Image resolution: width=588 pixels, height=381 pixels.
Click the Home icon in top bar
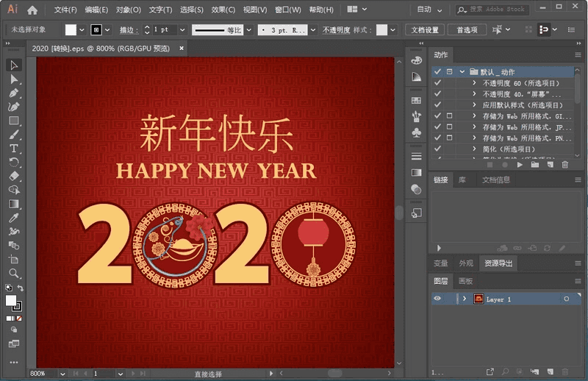tap(32, 10)
